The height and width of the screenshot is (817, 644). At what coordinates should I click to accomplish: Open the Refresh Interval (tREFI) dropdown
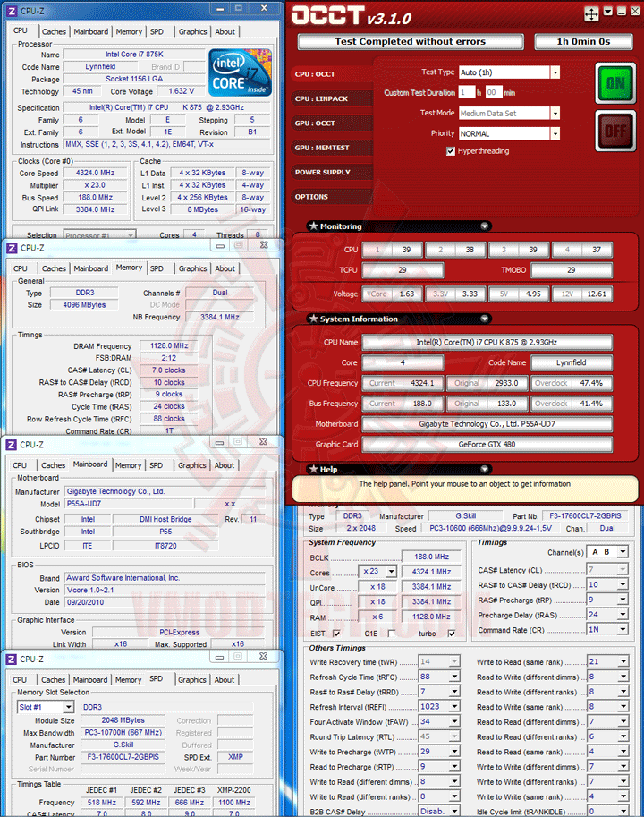(454, 707)
